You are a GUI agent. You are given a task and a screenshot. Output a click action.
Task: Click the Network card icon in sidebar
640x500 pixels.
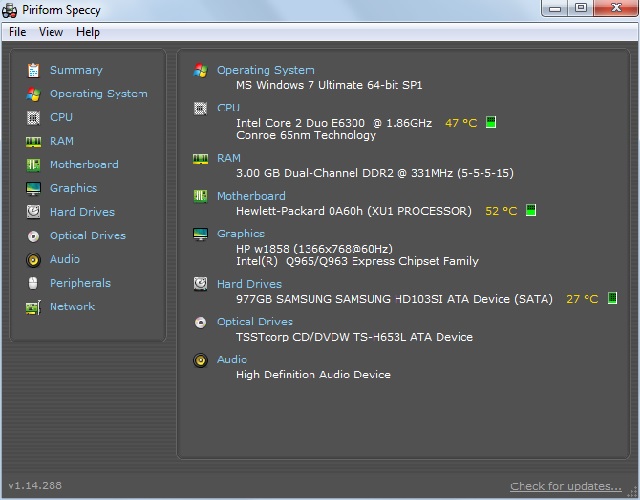33,307
